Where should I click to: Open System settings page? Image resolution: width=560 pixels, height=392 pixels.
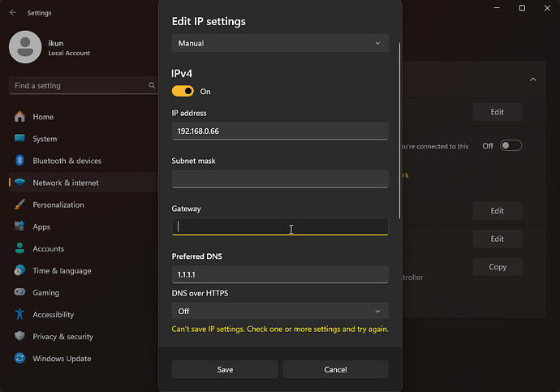[x=84, y=139]
